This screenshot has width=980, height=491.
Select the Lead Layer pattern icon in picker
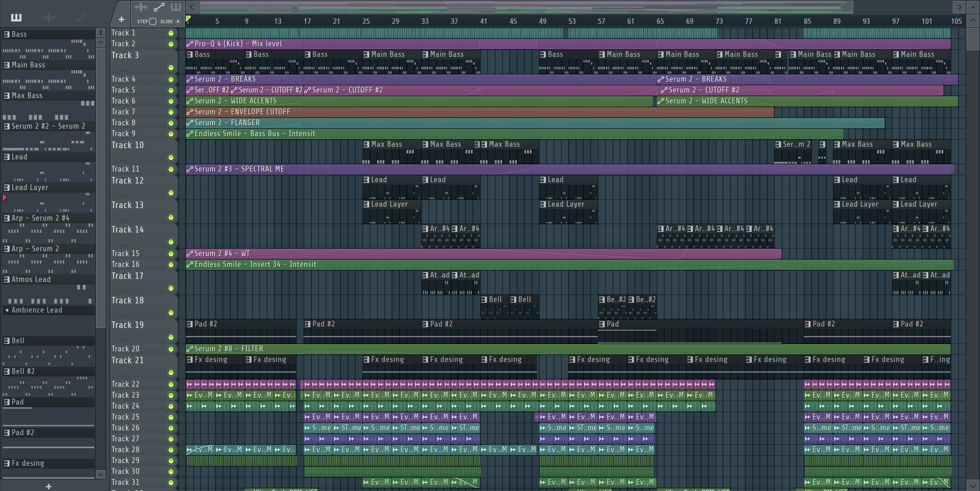pyautogui.click(x=6, y=188)
